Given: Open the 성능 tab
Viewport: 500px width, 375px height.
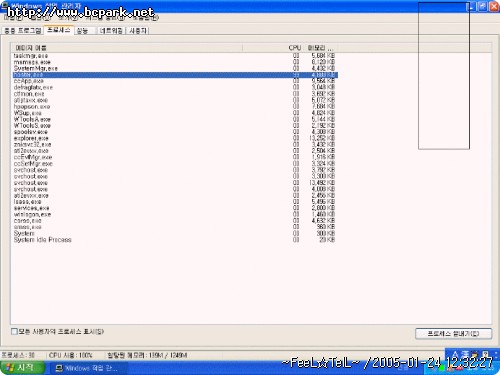Looking at the screenshot, I should click(x=82, y=31).
